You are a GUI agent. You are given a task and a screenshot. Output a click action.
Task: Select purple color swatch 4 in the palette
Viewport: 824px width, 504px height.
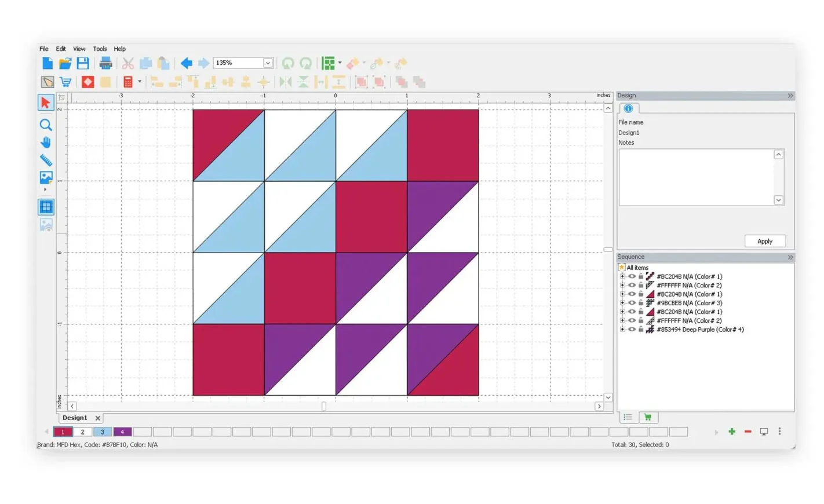coord(122,432)
